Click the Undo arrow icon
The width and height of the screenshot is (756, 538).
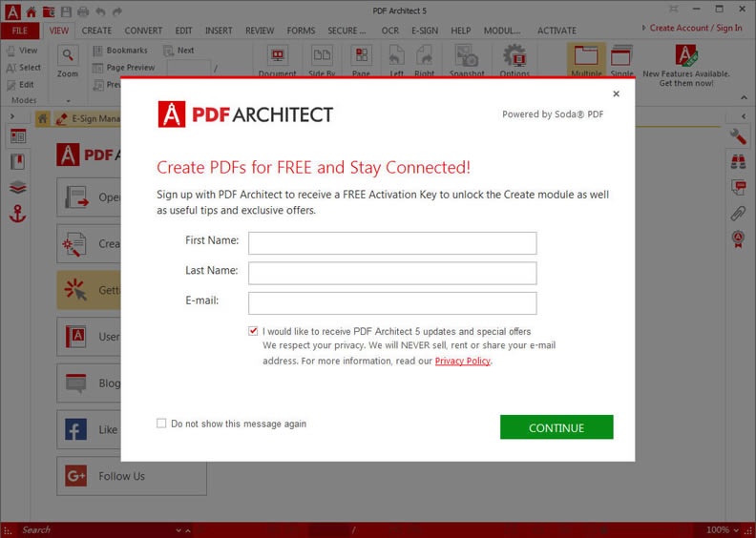click(x=100, y=11)
